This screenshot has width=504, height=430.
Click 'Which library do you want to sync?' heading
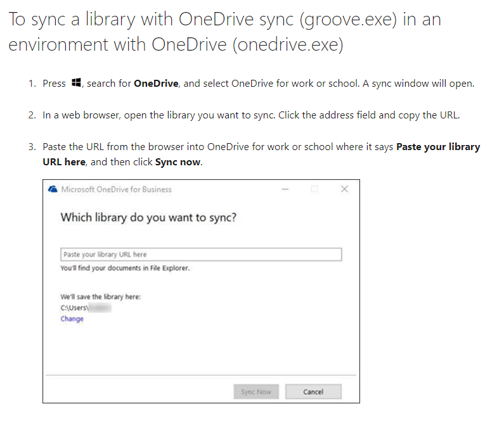click(148, 218)
